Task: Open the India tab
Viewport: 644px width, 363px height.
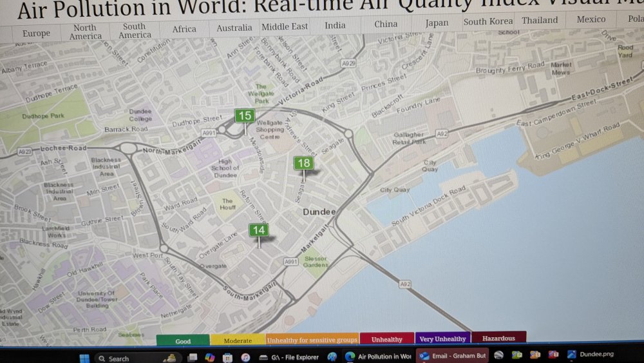Action: coord(335,26)
